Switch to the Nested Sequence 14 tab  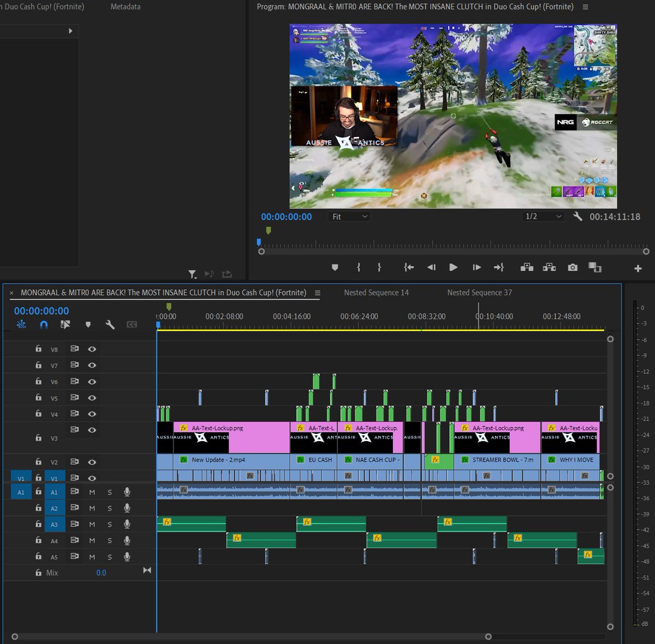[376, 293]
